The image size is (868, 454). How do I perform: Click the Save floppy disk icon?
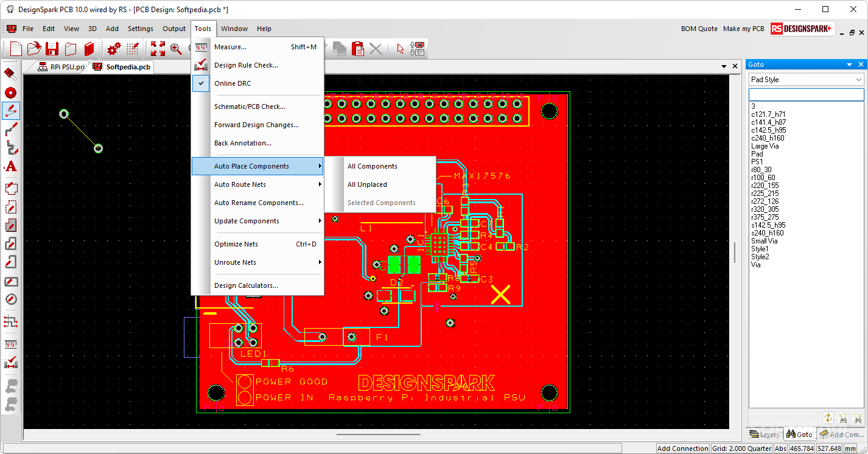pos(52,49)
